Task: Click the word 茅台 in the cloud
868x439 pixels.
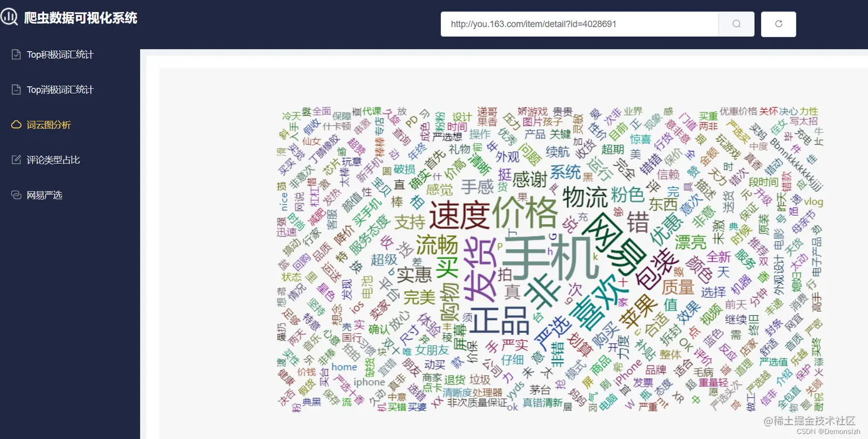Action: [x=540, y=390]
